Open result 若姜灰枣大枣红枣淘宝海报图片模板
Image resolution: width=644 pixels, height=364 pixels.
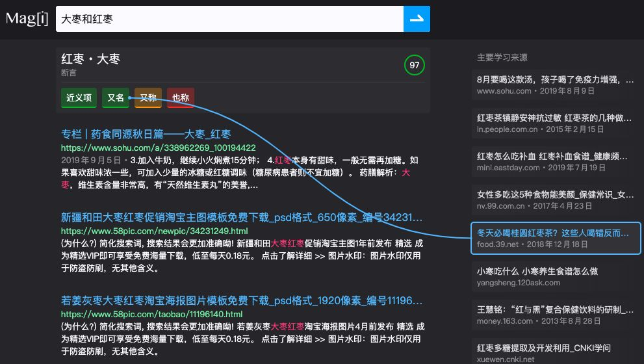pos(242,300)
